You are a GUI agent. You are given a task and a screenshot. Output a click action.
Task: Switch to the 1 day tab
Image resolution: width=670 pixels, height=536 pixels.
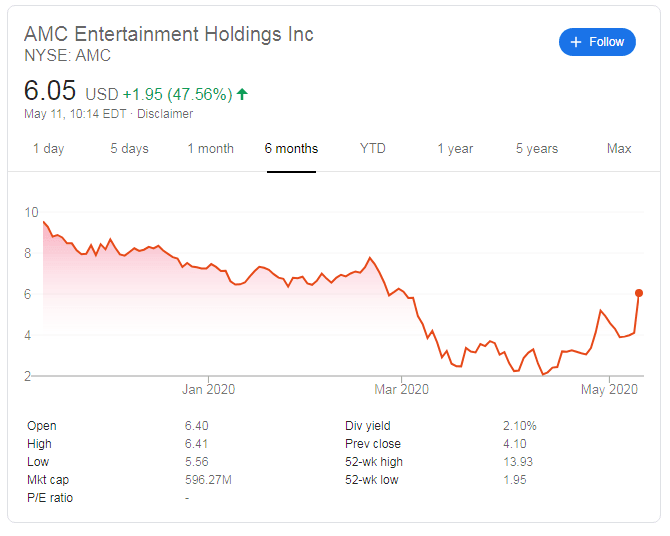(x=48, y=149)
